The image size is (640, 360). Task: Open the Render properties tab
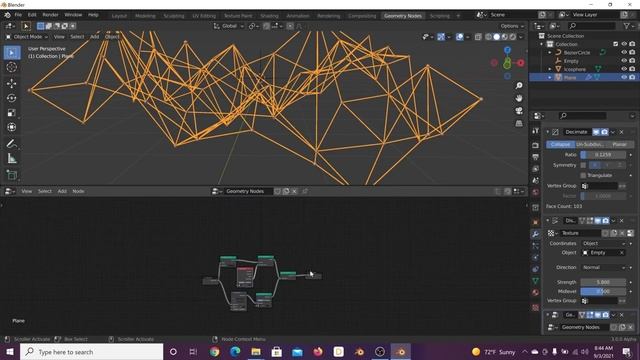536,145
